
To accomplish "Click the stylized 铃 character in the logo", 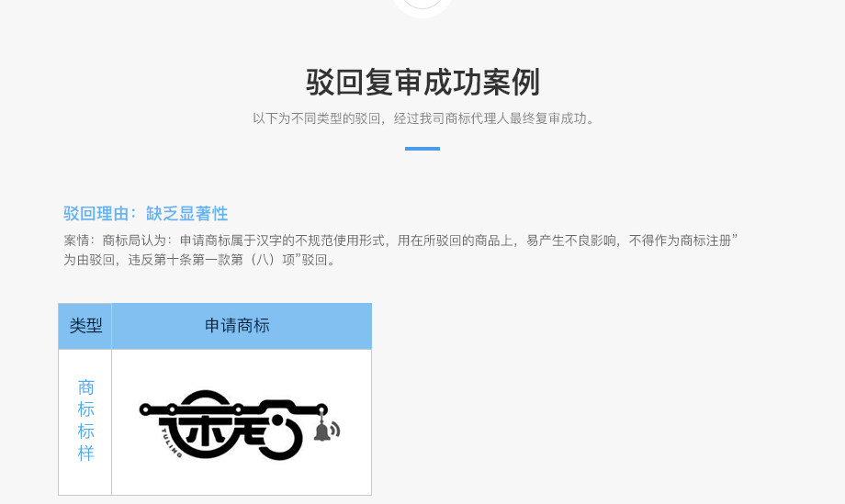I will click(272, 429).
